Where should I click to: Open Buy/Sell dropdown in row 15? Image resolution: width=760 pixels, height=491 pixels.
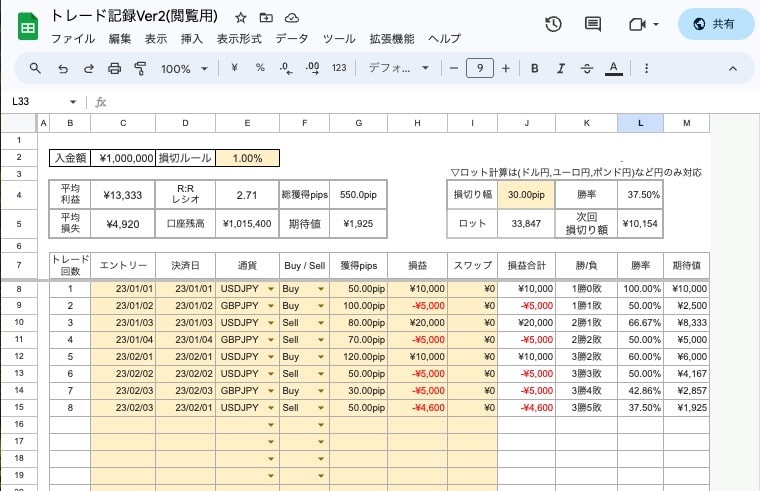(x=321, y=408)
